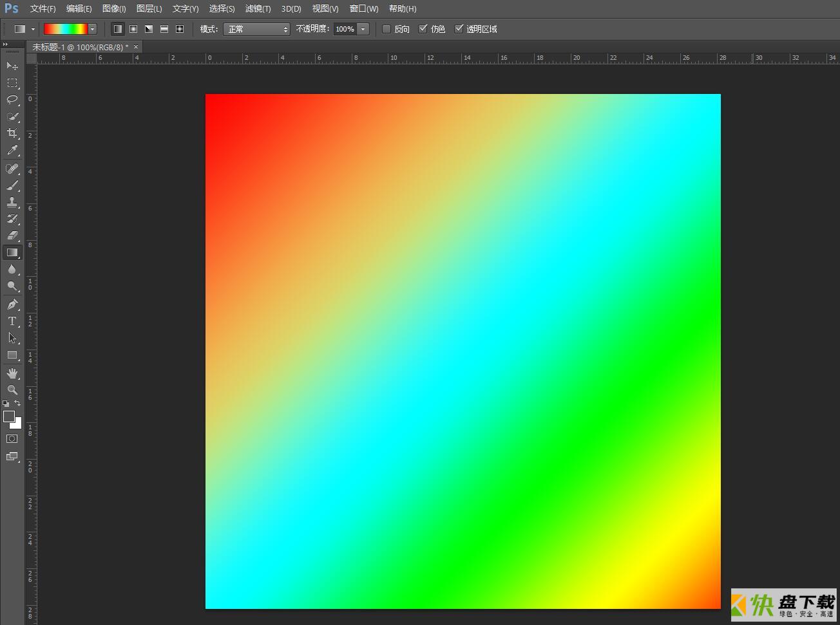Select the Quick Selection tool

[12, 117]
